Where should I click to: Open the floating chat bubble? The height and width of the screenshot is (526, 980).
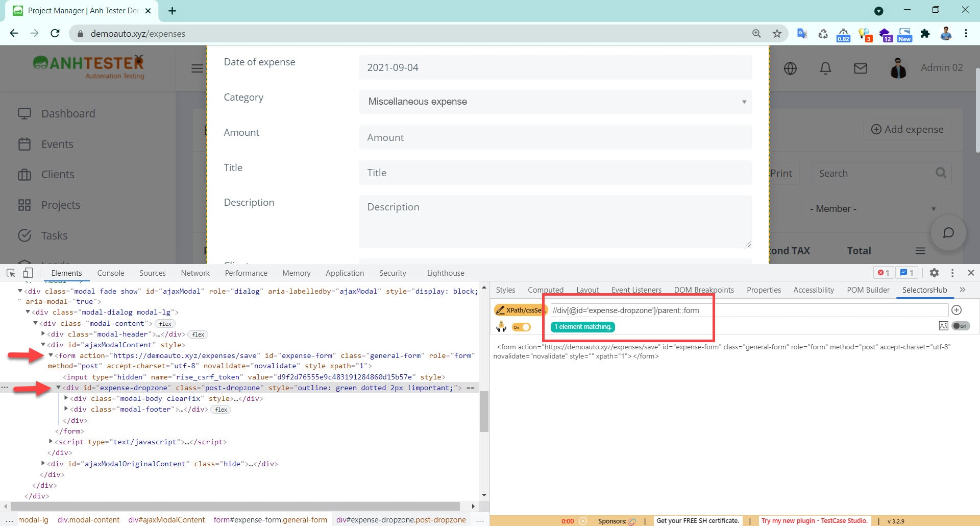click(948, 233)
